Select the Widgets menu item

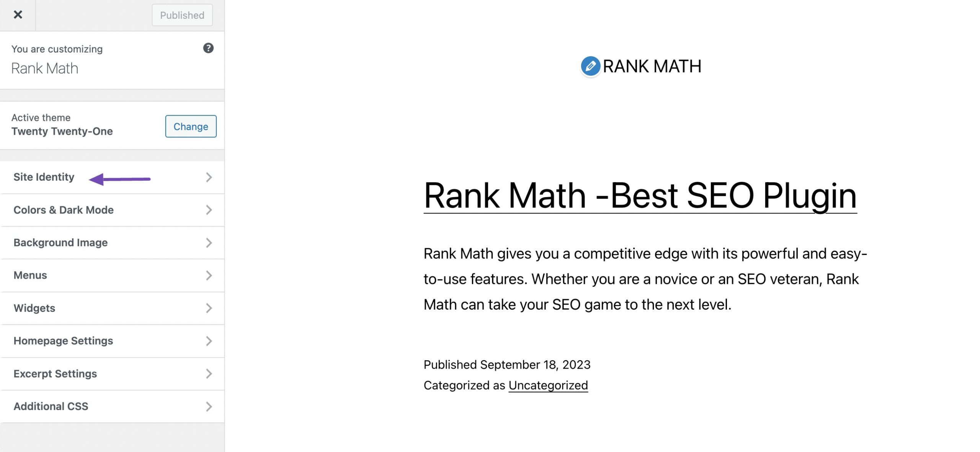click(112, 308)
